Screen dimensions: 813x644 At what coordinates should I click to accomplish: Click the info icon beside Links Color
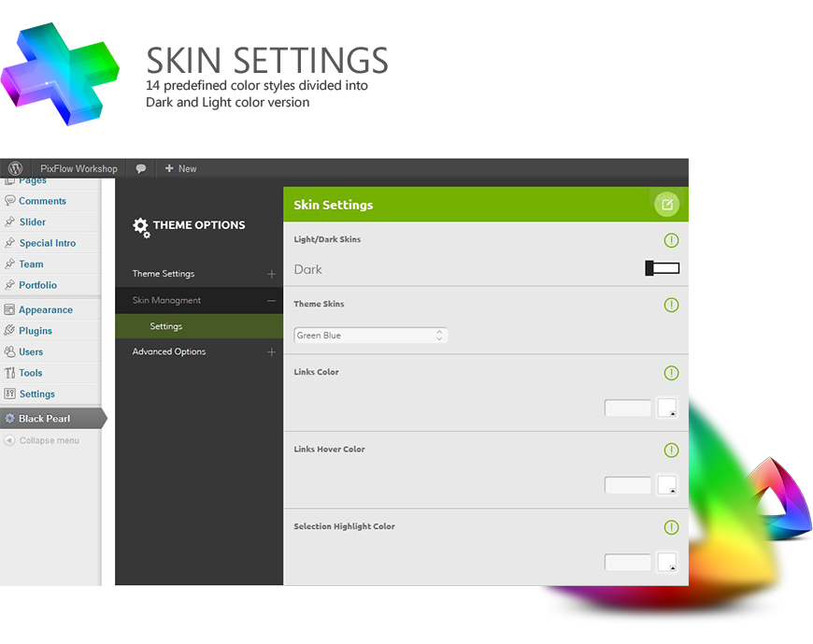coord(671,373)
